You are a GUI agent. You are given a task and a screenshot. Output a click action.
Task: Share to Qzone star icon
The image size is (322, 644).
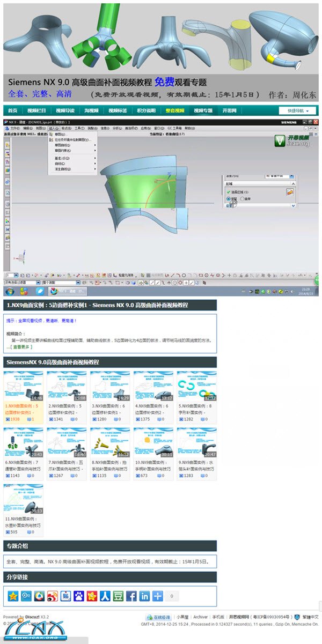13,596
